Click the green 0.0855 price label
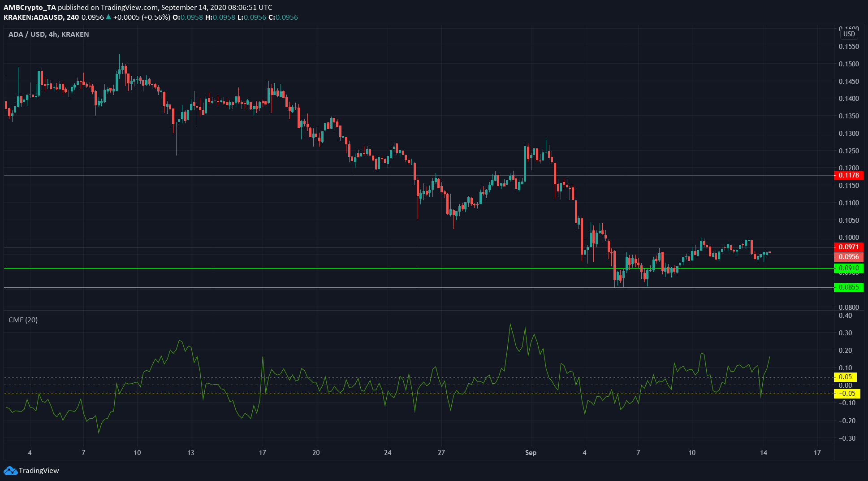This screenshot has width=868, height=481. pyautogui.click(x=849, y=287)
